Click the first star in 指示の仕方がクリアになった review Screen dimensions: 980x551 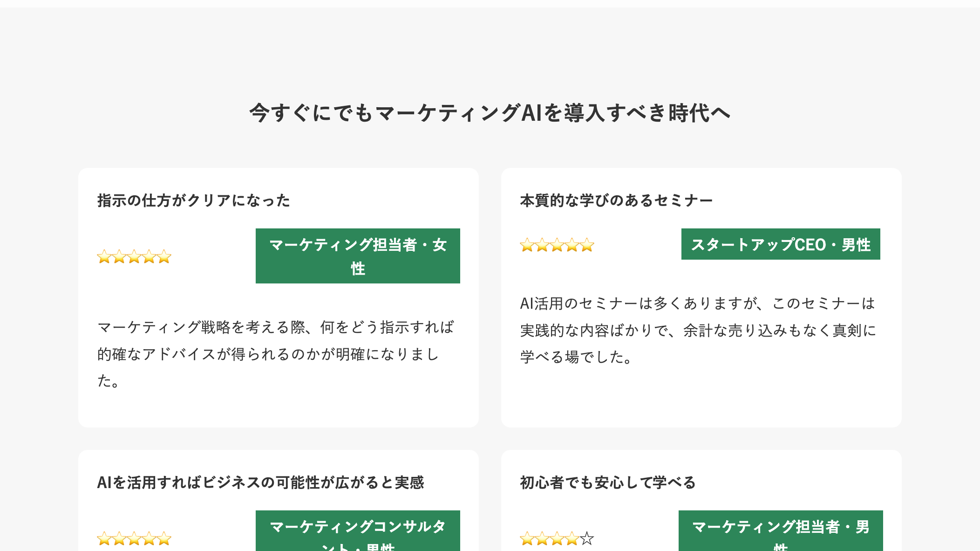pos(104,256)
